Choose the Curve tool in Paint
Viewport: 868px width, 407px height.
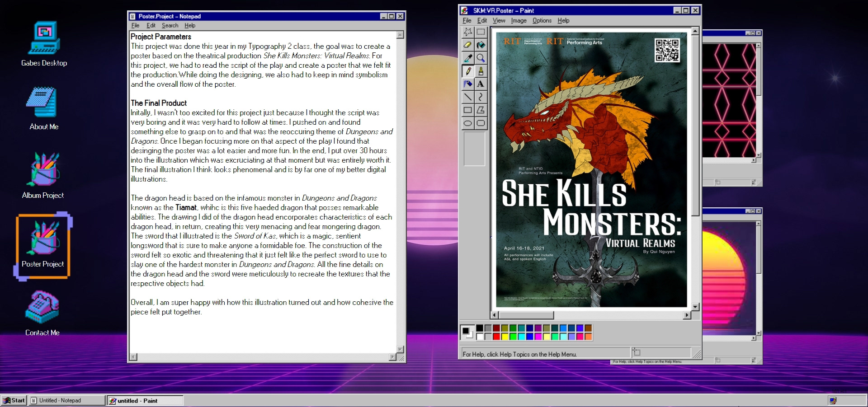[481, 97]
